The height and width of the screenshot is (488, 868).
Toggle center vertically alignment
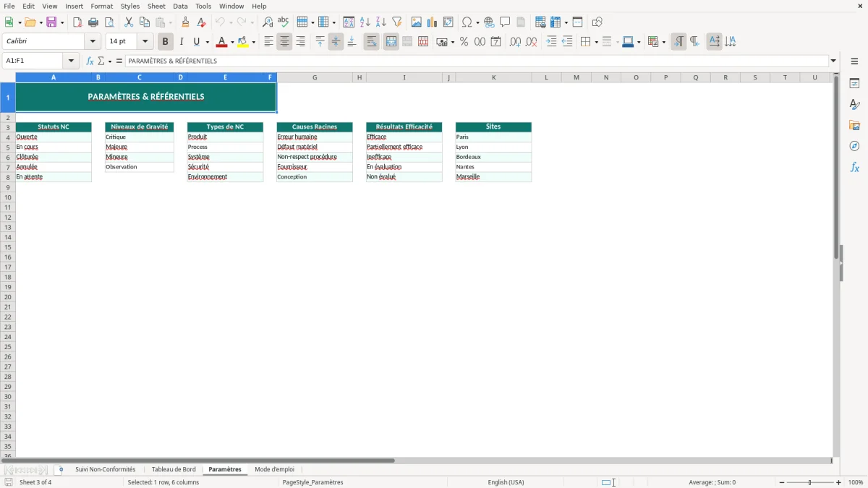[x=336, y=42]
